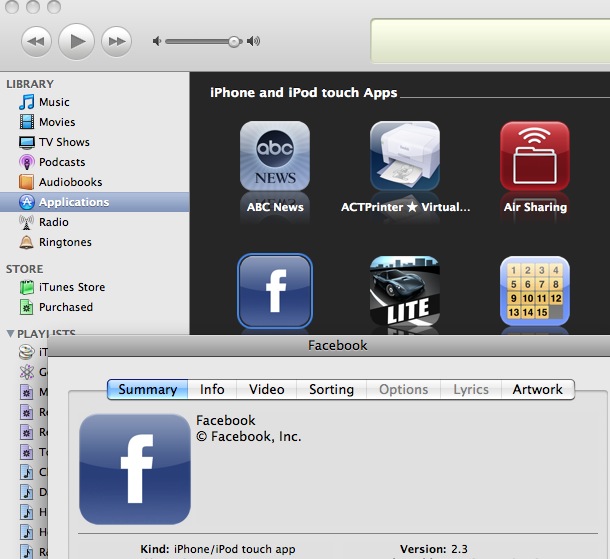Click the volume slider knob
Image resolution: width=610 pixels, height=559 pixels.
point(234,41)
